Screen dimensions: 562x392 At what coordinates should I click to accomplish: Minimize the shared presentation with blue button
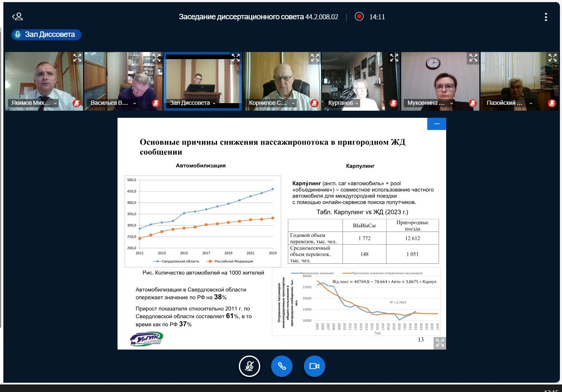(437, 124)
